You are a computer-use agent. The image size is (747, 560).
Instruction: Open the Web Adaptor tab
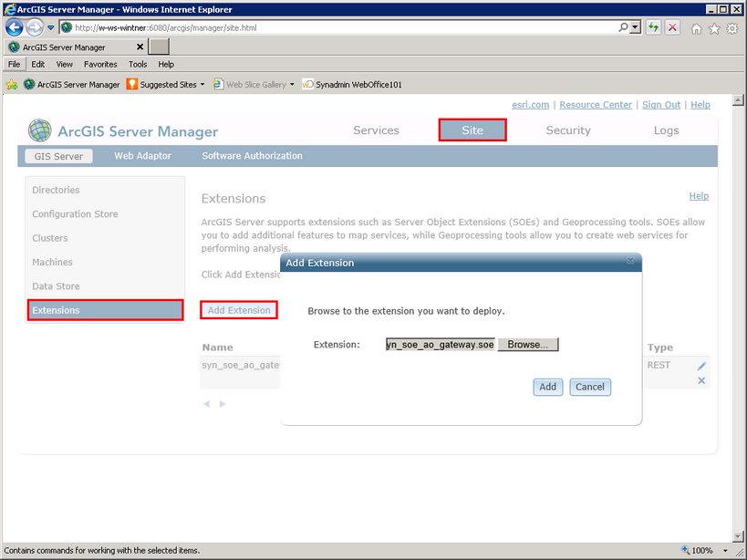(x=142, y=155)
